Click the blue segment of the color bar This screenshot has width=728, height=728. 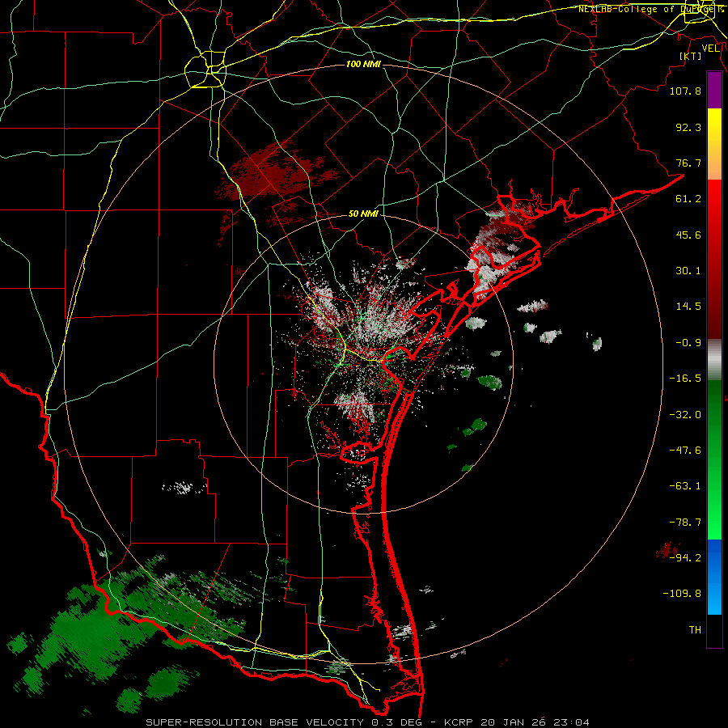(x=714, y=577)
